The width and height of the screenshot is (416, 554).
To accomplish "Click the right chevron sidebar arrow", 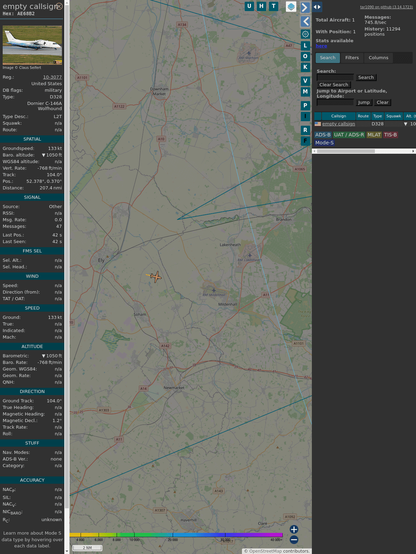I will pyautogui.click(x=305, y=7).
